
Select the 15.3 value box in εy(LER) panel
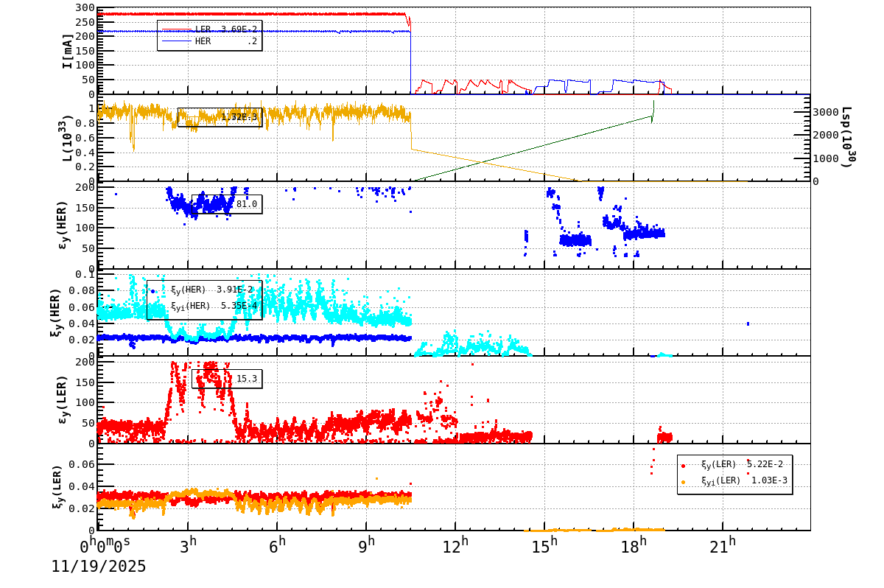pyautogui.click(x=227, y=379)
